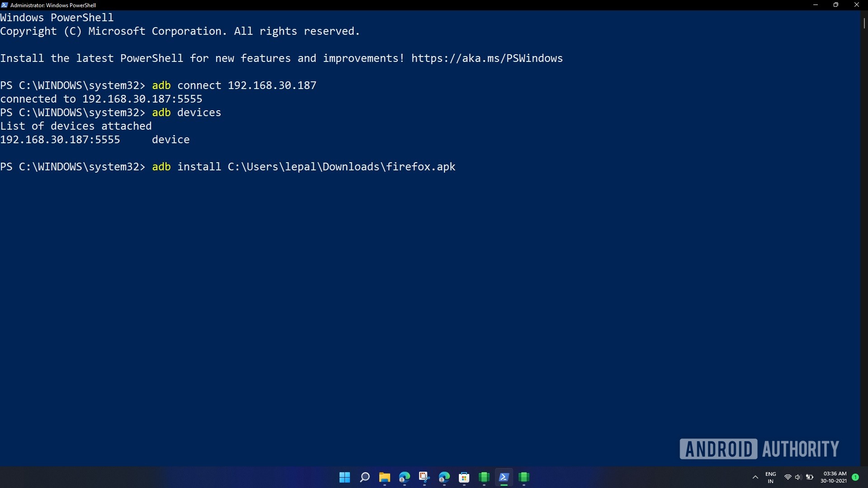Click the https://aka.ms/PSWindows link text
The height and width of the screenshot is (488, 868).
pyautogui.click(x=487, y=58)
